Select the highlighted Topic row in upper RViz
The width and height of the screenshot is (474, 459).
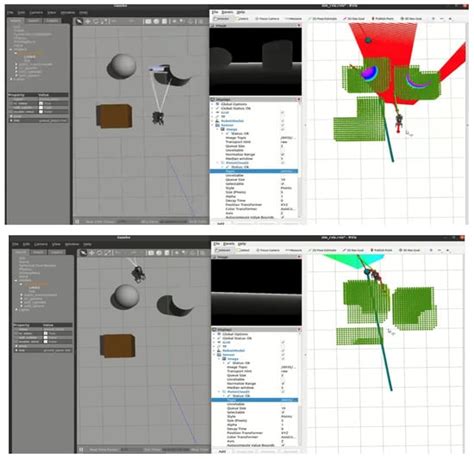tap(253, 171)
